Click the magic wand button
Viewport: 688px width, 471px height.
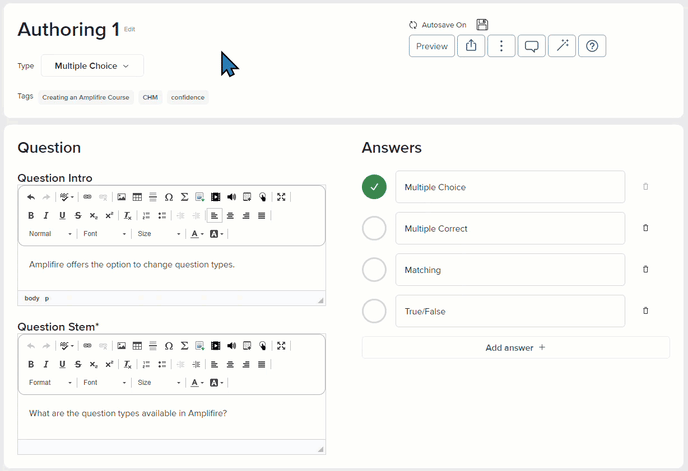pos(562,46)
